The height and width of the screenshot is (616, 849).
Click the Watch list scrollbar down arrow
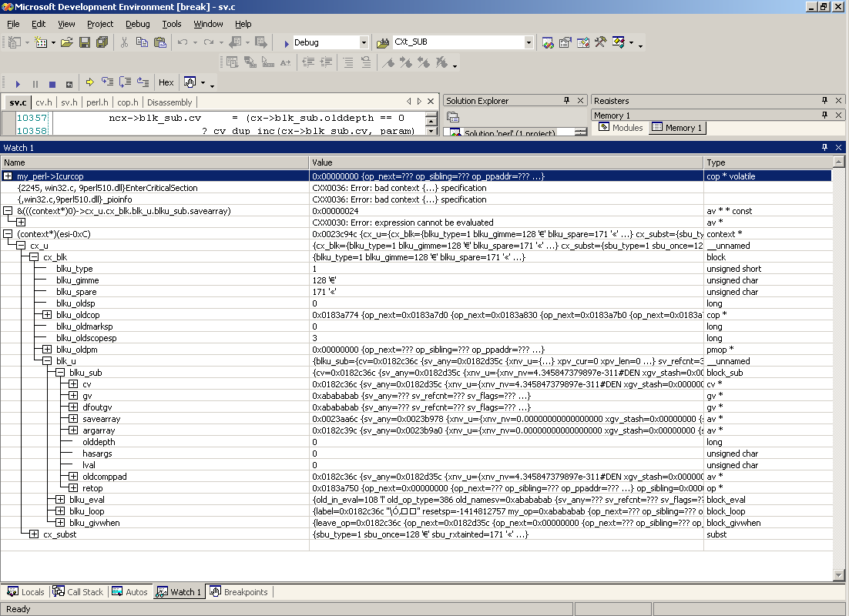(839, 575)
